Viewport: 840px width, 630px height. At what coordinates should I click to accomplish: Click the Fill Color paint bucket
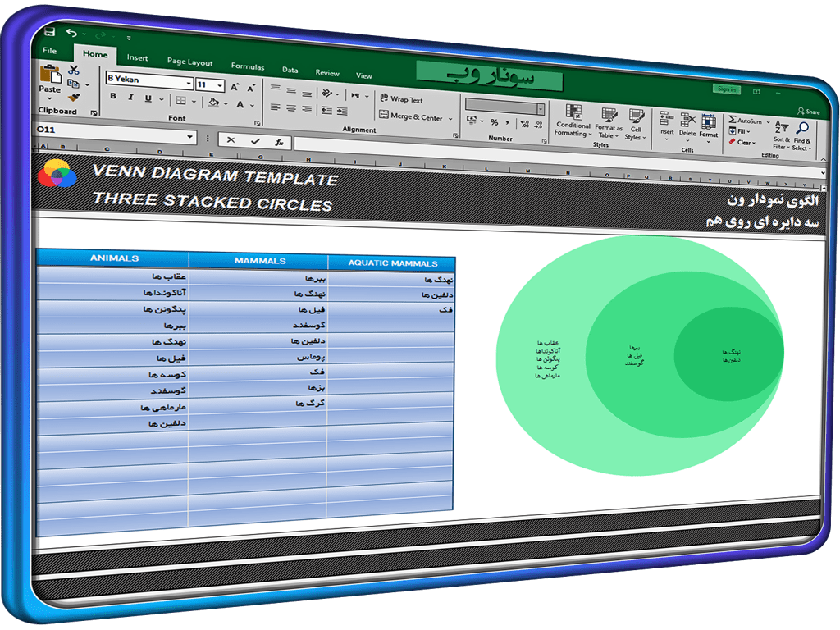[213, 103]
